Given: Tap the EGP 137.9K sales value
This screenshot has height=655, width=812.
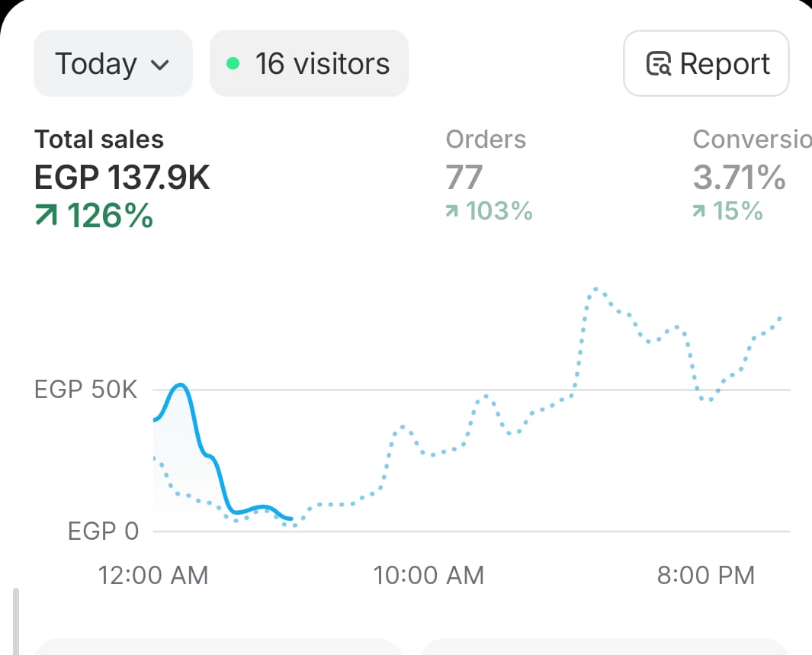Looking at the screenshot, I should coord(122,178).
